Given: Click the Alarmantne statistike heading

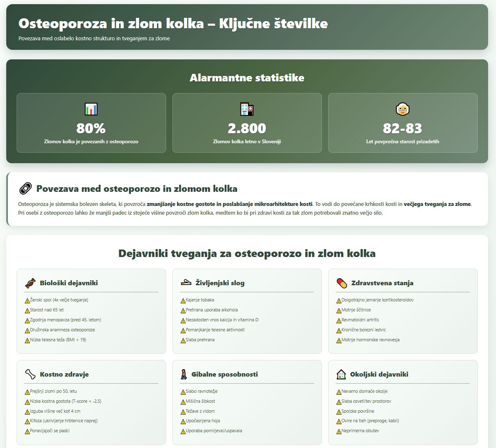Looking at the screenshot, I should click(247, 78).
